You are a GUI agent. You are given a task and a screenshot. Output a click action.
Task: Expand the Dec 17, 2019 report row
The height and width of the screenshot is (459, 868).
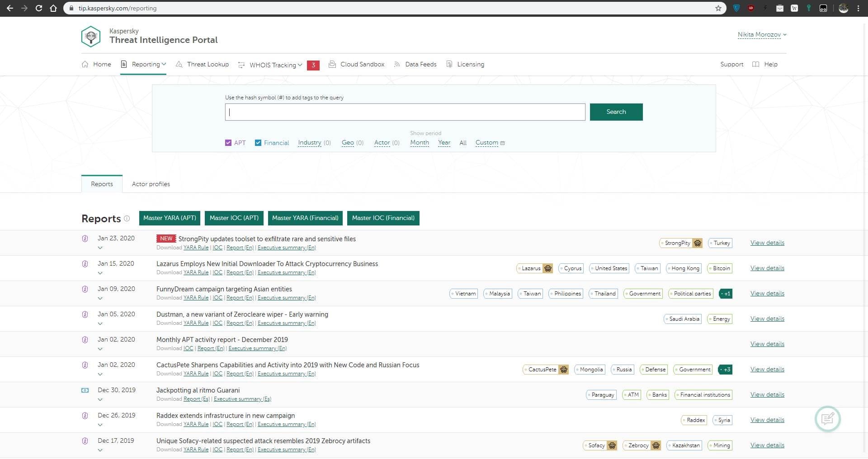pyautogui.click(x=100, y=450)
